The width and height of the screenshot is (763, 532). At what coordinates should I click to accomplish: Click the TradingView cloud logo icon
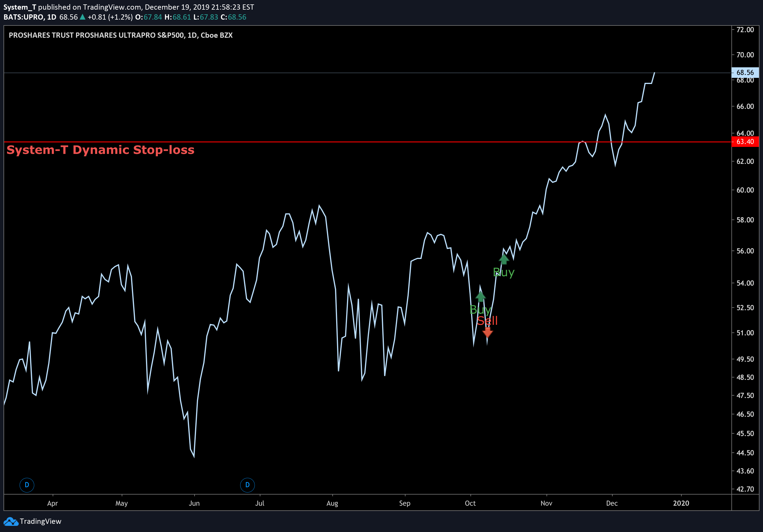(11, 521)
